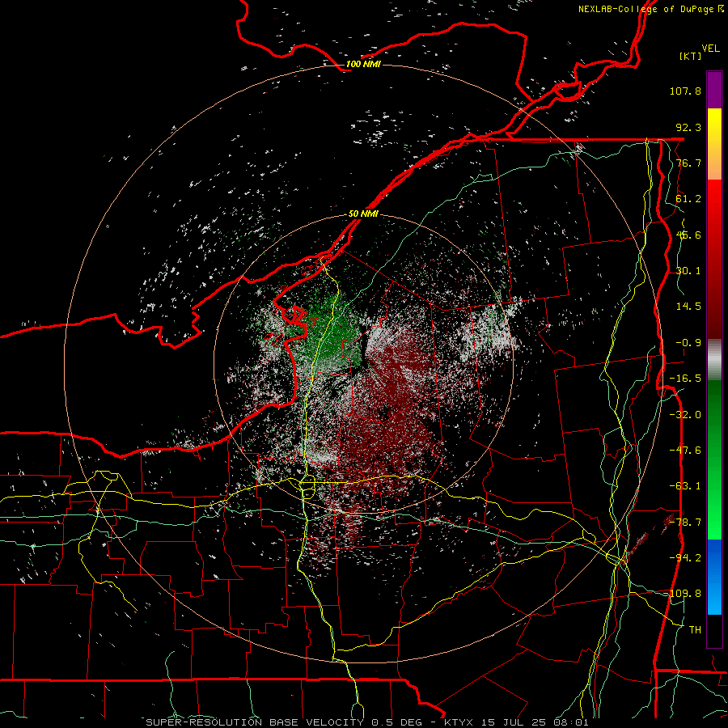Select the -109.8 velocity scale value
728x728 pixels.
pos(683,594)
